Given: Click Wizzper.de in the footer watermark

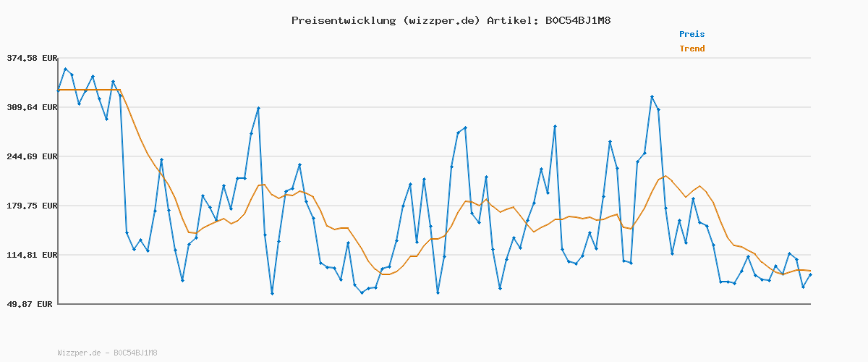Looking at the screenshot, I should point(80,353).
